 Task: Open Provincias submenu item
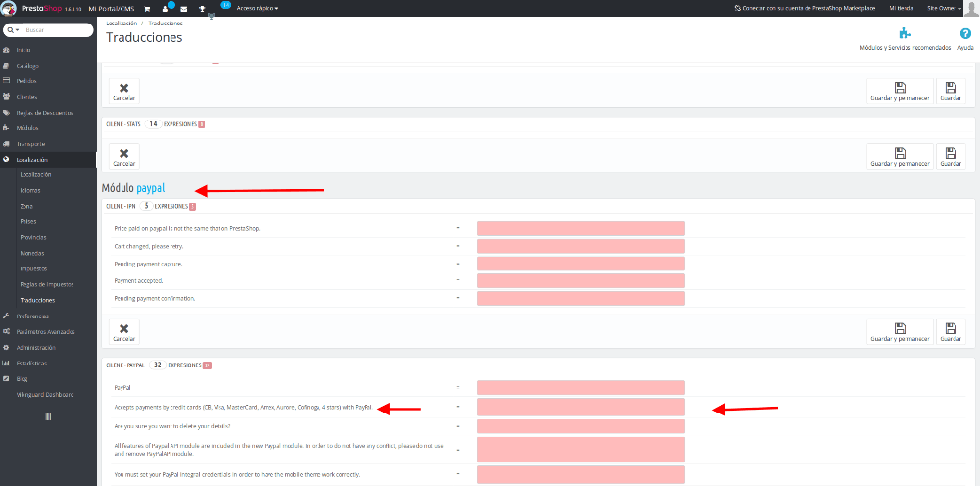pos(33,237)
